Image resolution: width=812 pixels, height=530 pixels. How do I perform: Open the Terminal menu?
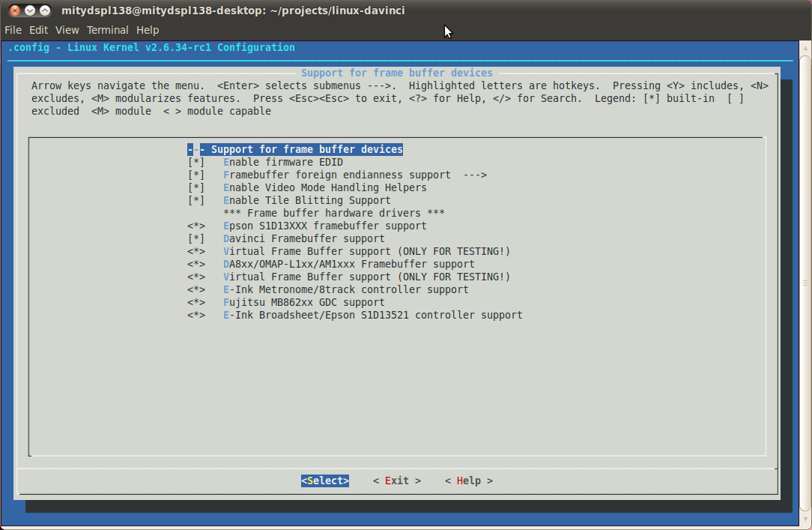point(107,30)
